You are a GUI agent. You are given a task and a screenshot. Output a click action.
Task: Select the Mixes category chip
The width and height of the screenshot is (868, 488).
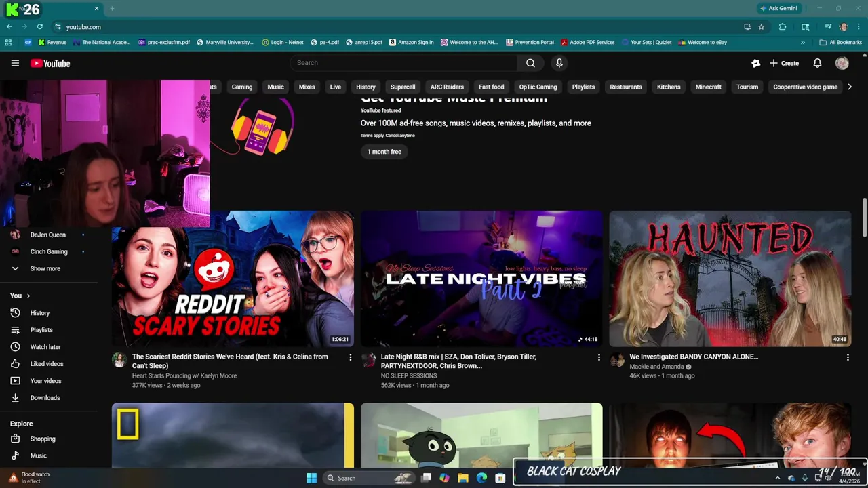coord(307,87)
